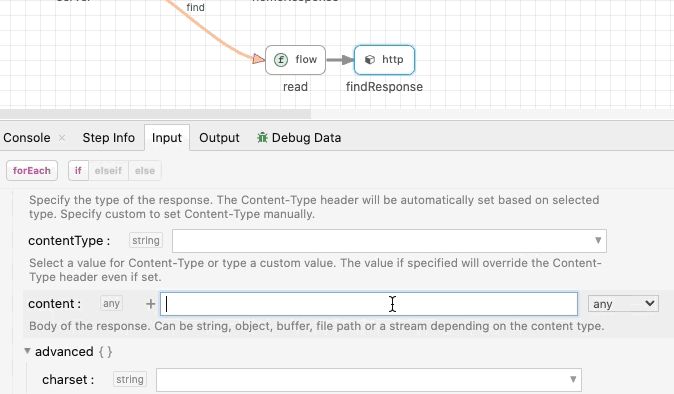Click the arrow connecting flow to http

340,60
